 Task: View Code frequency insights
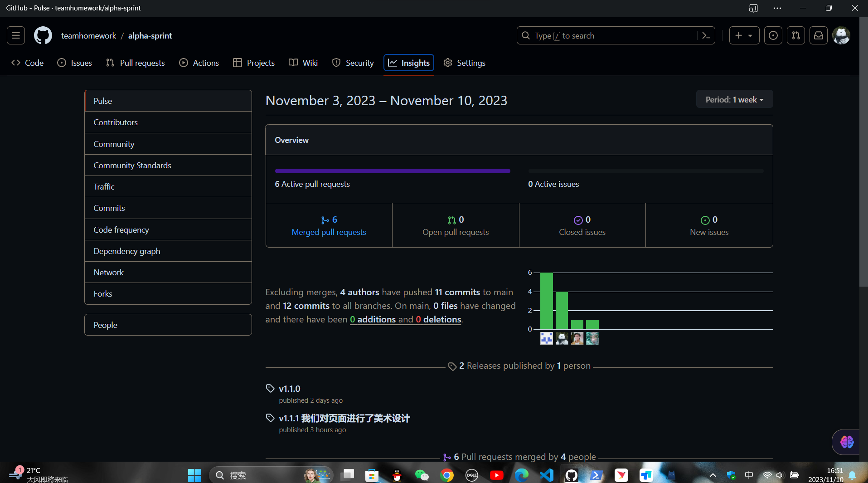168,229
